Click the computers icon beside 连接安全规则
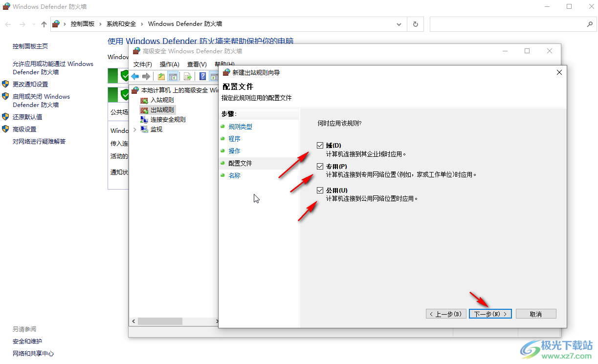 pos(144,120)
